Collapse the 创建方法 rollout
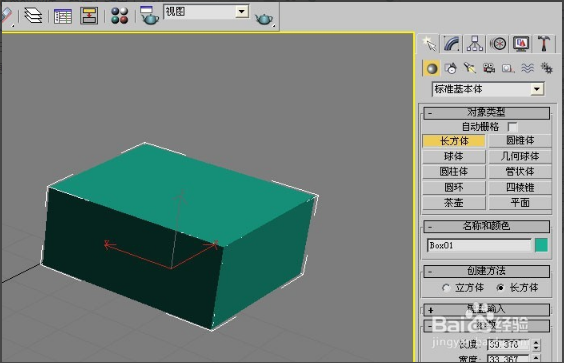Viewport: 564px width, 363px height. (x=486, y=271)
